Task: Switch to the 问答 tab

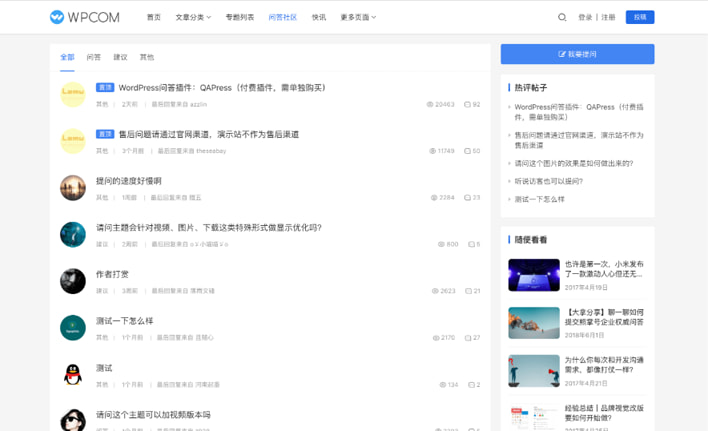Action: [93, 57]
